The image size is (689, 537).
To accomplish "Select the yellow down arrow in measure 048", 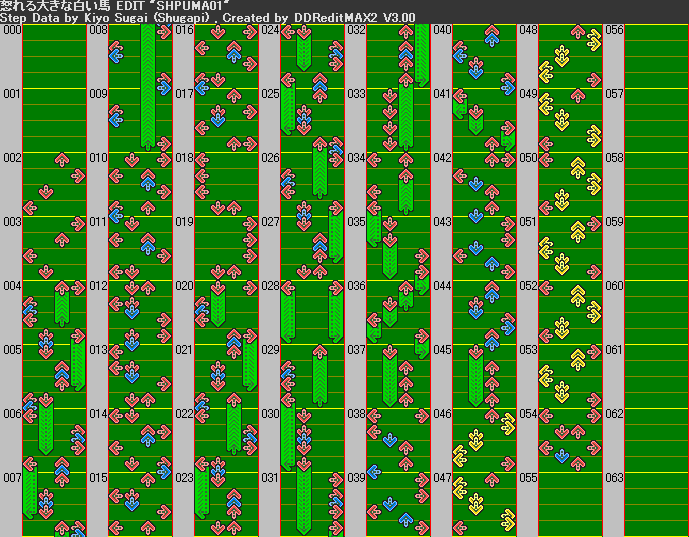I will click(x=562, y=56).
